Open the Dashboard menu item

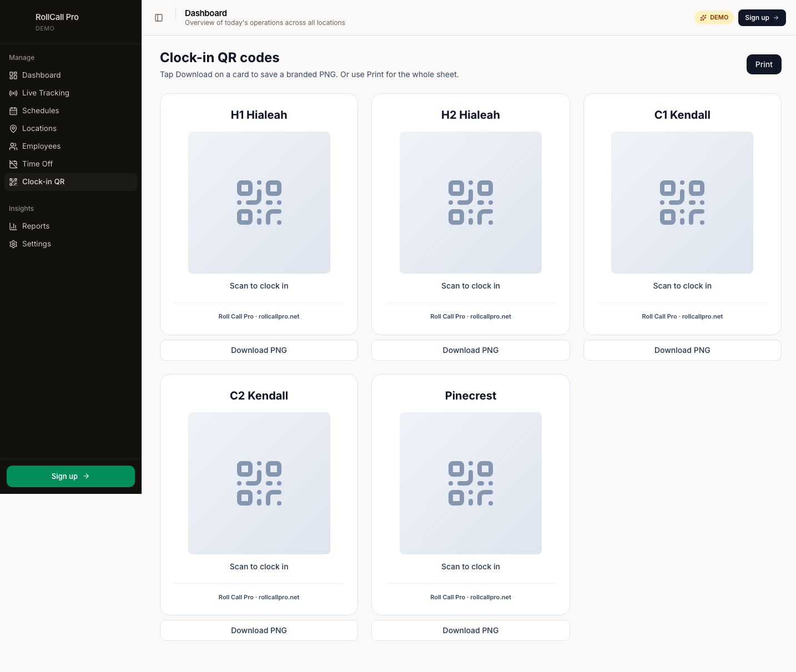tap(70, 75)
